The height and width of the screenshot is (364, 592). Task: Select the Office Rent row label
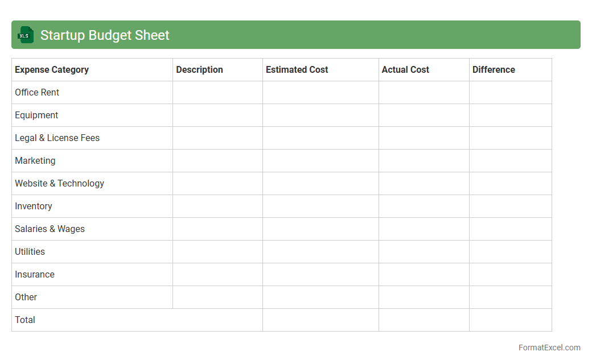(x=37, y=92)
